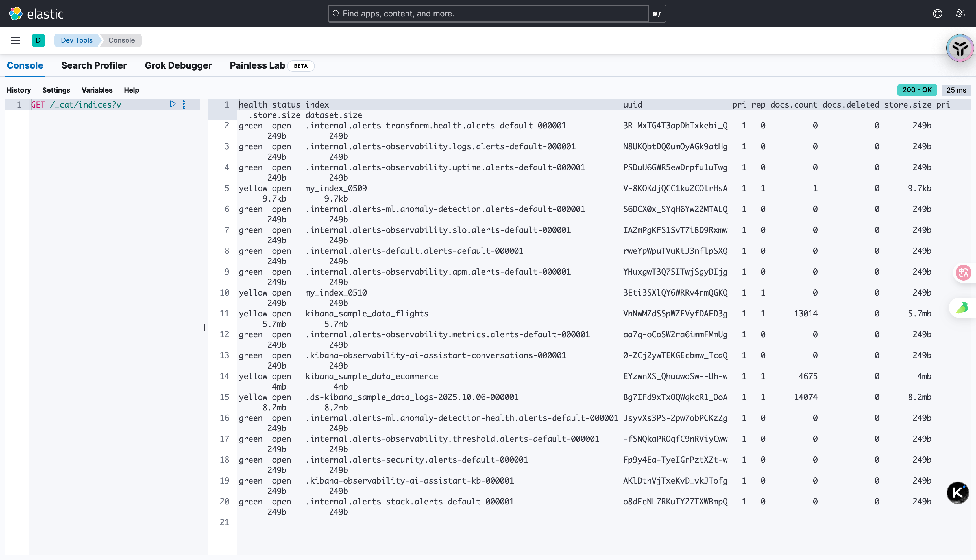Viewport: 976px width, 560px height.
Task: Click the green D space avatar
Action: (38, 40)
